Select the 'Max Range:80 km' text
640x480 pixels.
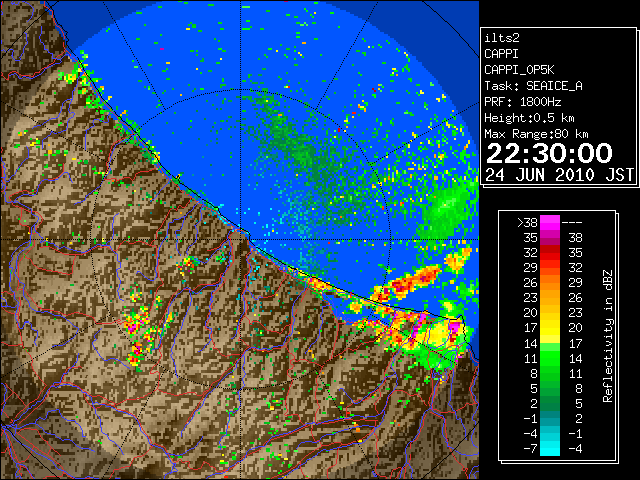536,134
